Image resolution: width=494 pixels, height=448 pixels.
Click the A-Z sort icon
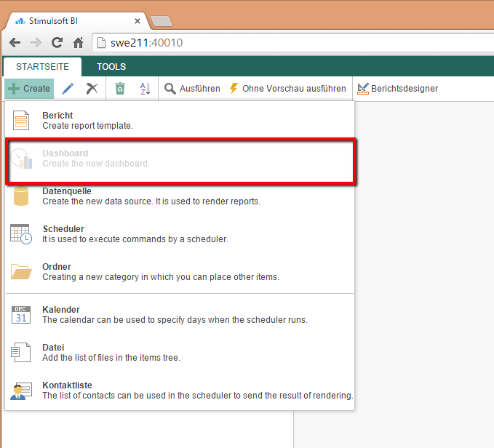[x=145, y=89]
